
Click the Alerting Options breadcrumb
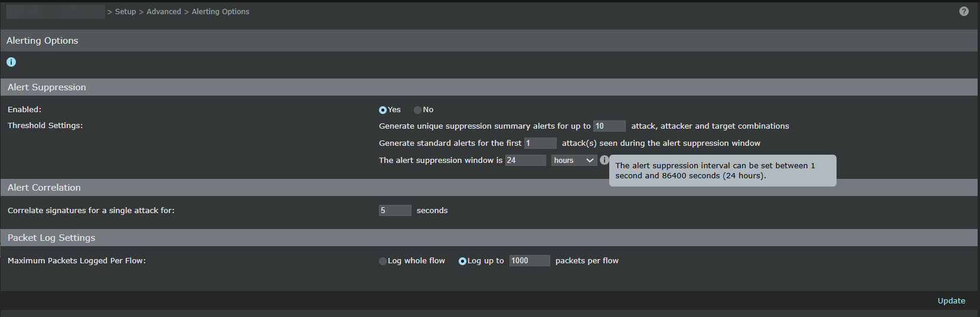(220, 12)
